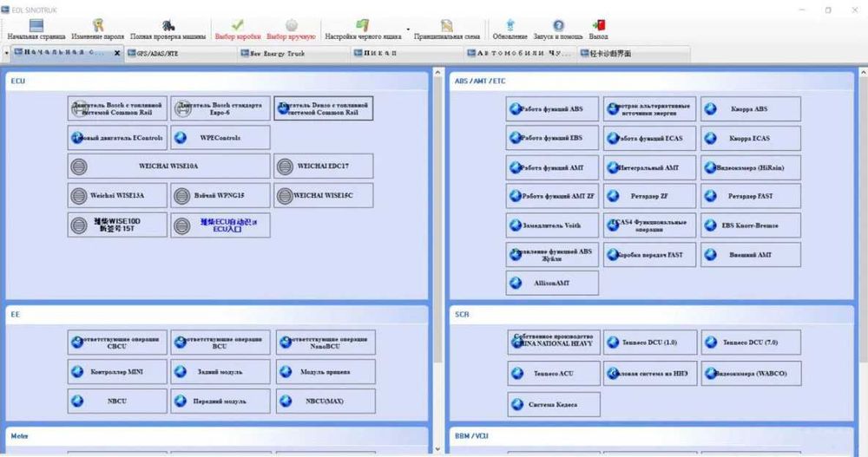Screen dimensions: 868x457
Task: Switch to the New Energy Truck tab
Action: click(294, 53)
